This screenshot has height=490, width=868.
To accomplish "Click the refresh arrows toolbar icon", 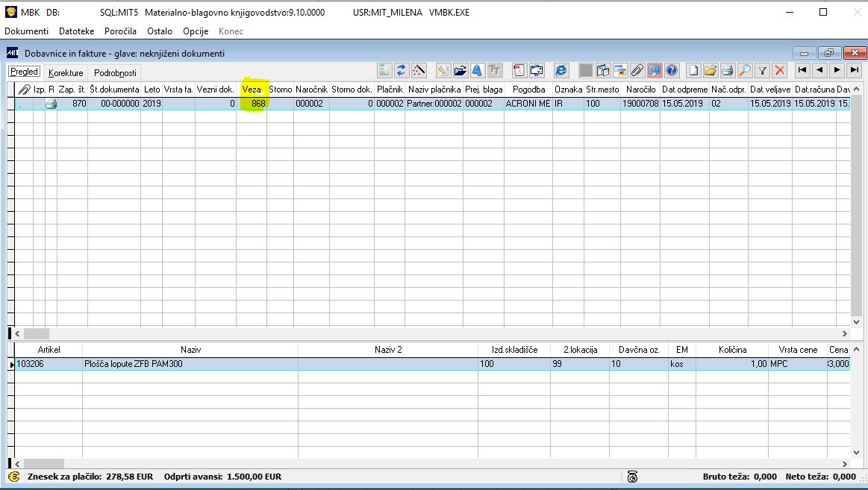I will pos(402,70).
